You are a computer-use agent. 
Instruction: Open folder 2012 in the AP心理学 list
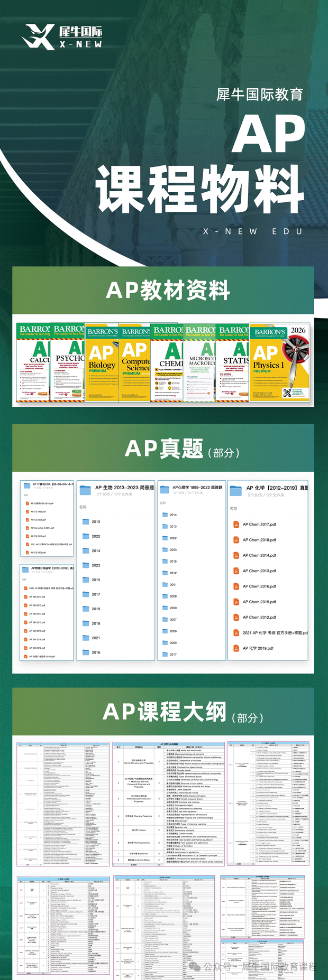point(170,573)
